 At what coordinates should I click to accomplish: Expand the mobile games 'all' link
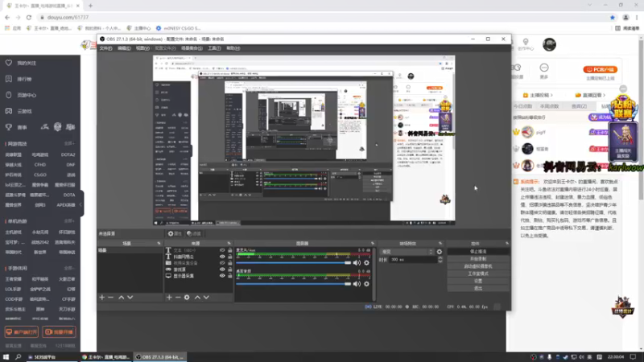tap(69, 268)
